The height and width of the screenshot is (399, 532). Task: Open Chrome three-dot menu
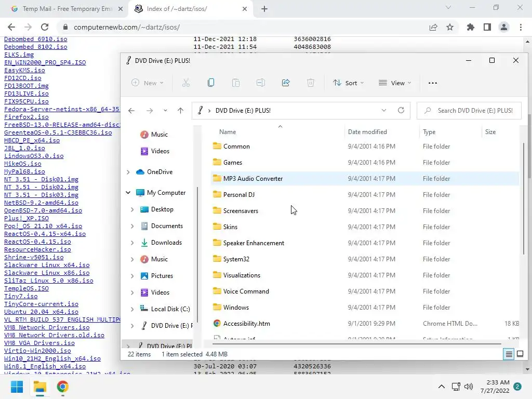click(x=521, y=27)
